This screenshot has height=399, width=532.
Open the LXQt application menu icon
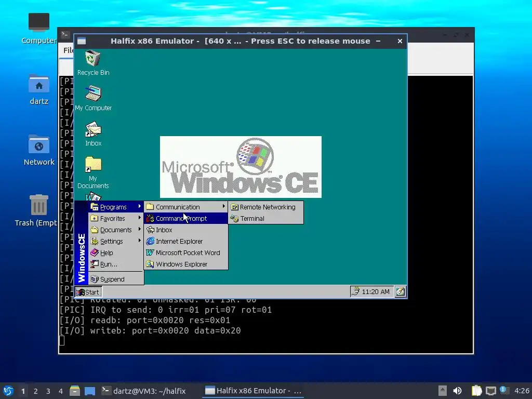pos(8,391)
